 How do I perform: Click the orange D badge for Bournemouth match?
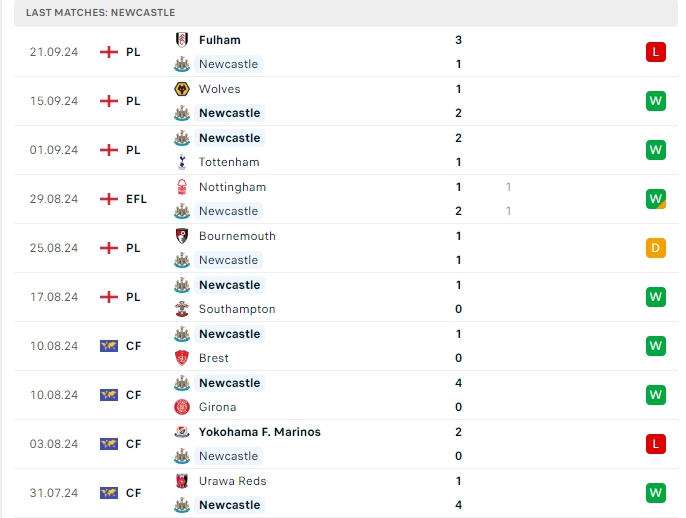pyautogui.click(x=656, y=248)
